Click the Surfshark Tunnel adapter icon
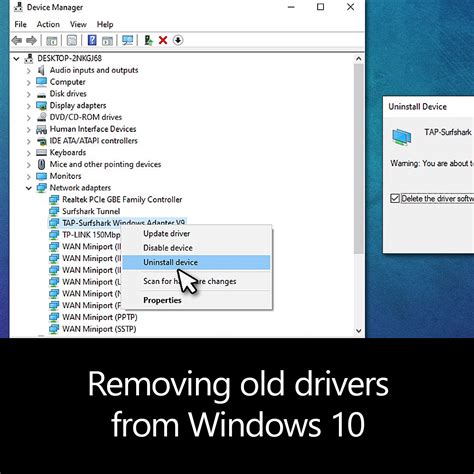 54,211
